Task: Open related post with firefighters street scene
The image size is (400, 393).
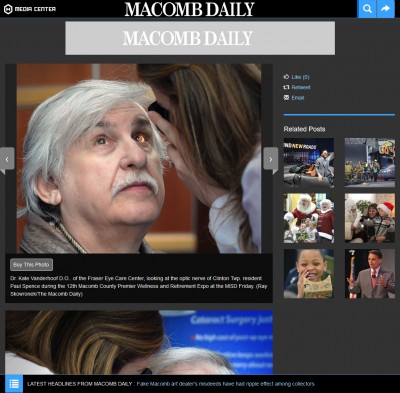Action: tap(370, 163)
